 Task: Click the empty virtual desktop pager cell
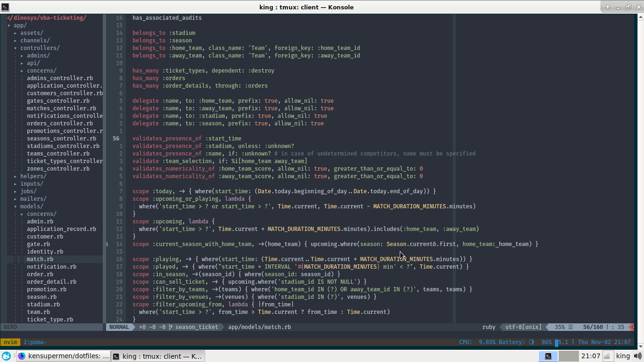(569, 356)
